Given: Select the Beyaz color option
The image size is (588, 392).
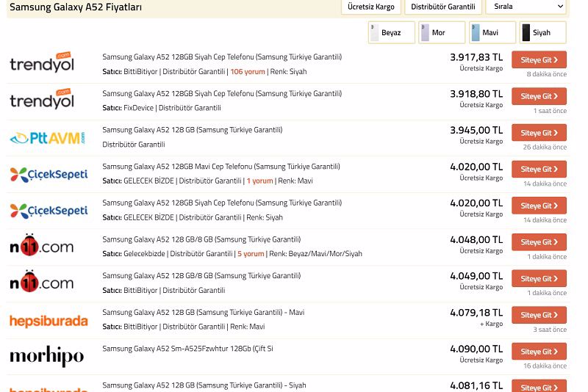Looking at the screenshot, I should click(392, 32).
